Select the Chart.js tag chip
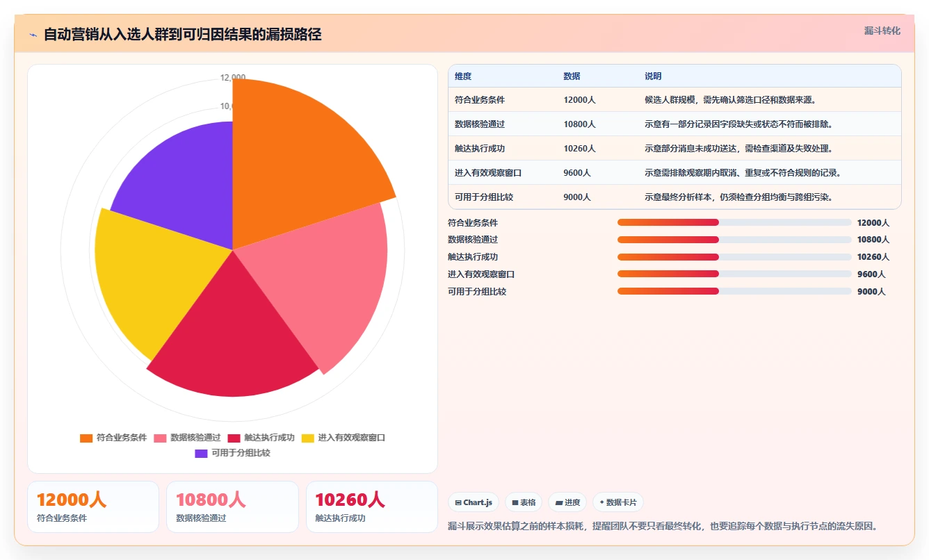929x560 pixels. pos(474,502)
